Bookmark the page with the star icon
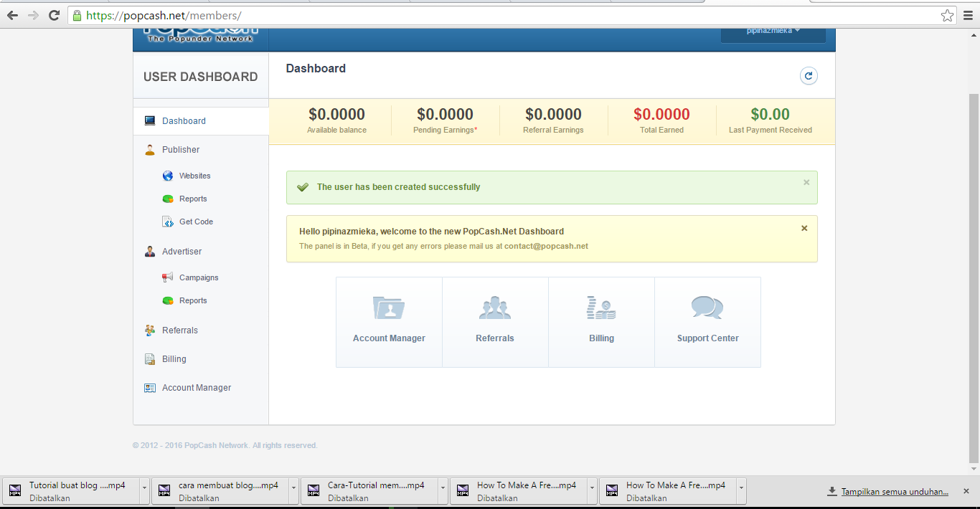 pos(948,15)
